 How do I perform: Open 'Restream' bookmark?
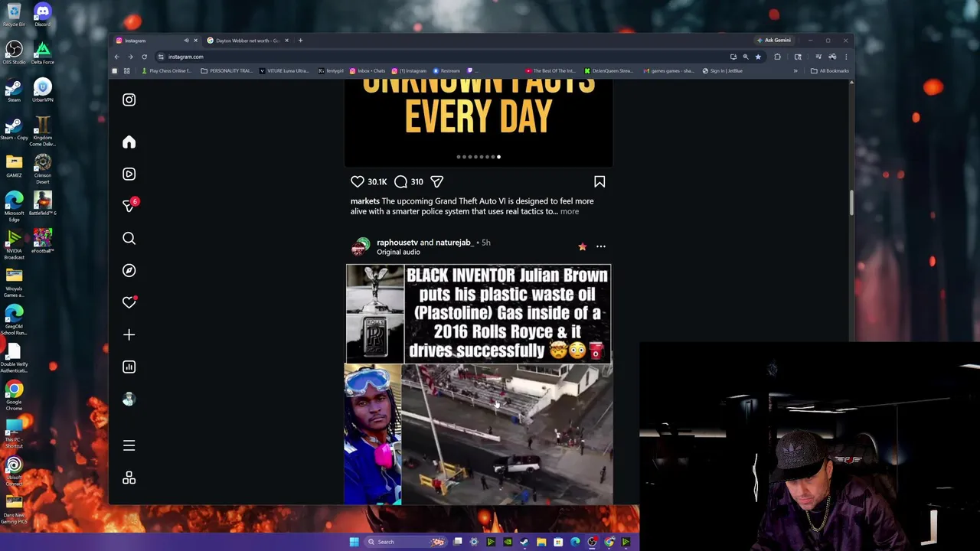pos(446,71)
